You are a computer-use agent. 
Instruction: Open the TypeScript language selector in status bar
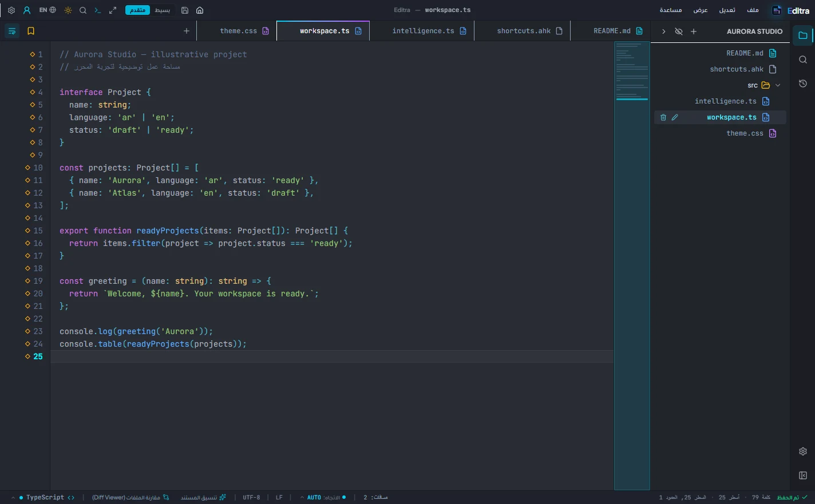pyautogui.click(x=43, y=498)
